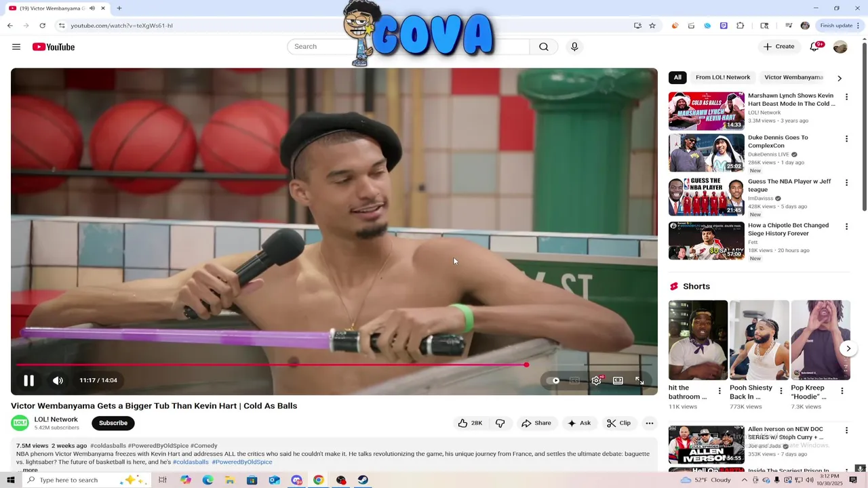Image resolution: width=868 pixels, height=488 pixels.
Task: Click the progress bar scrubber dot
Action: coord(526,365)
